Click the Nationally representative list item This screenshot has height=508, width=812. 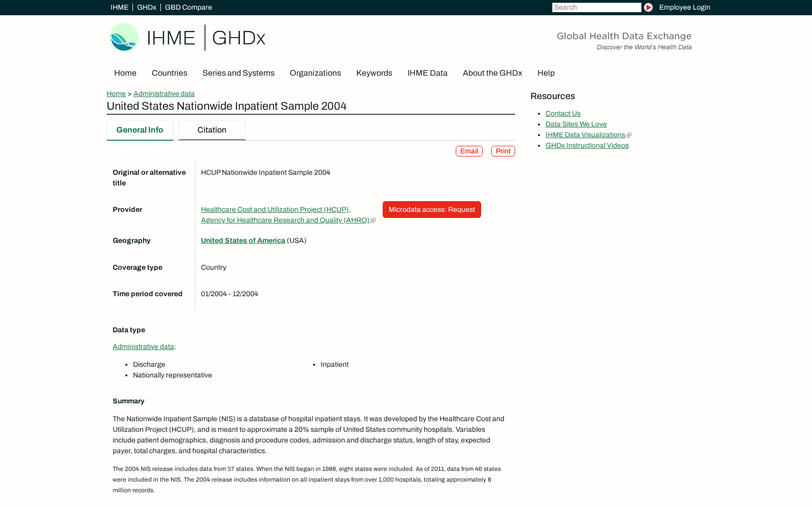(173, 375)
